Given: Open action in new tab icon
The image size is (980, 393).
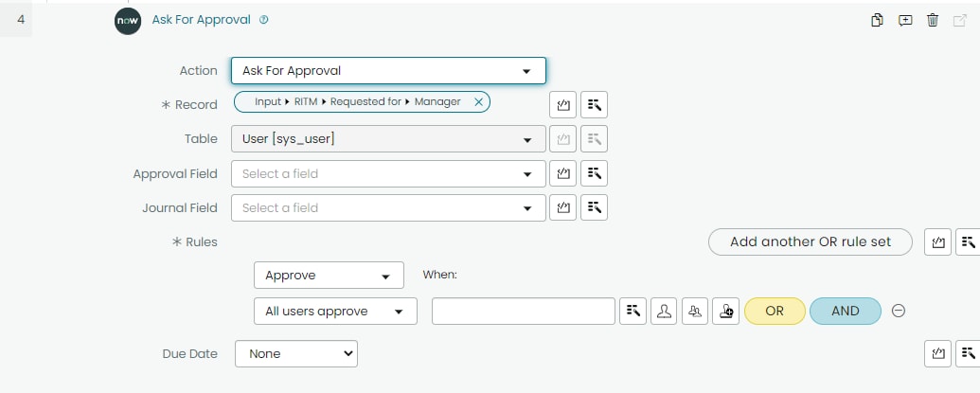Looking at the screenshot, I should pyautogui.click(x=959, y=21).
